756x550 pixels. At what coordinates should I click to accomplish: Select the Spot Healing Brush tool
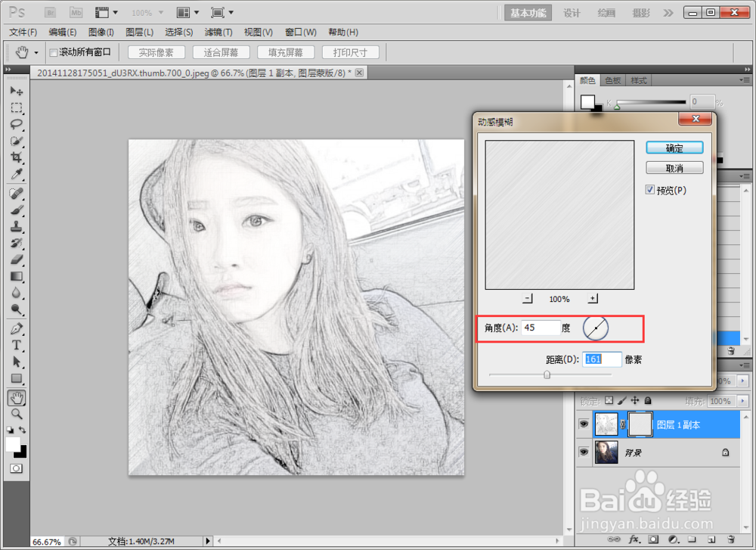click(x=17, y=194)
